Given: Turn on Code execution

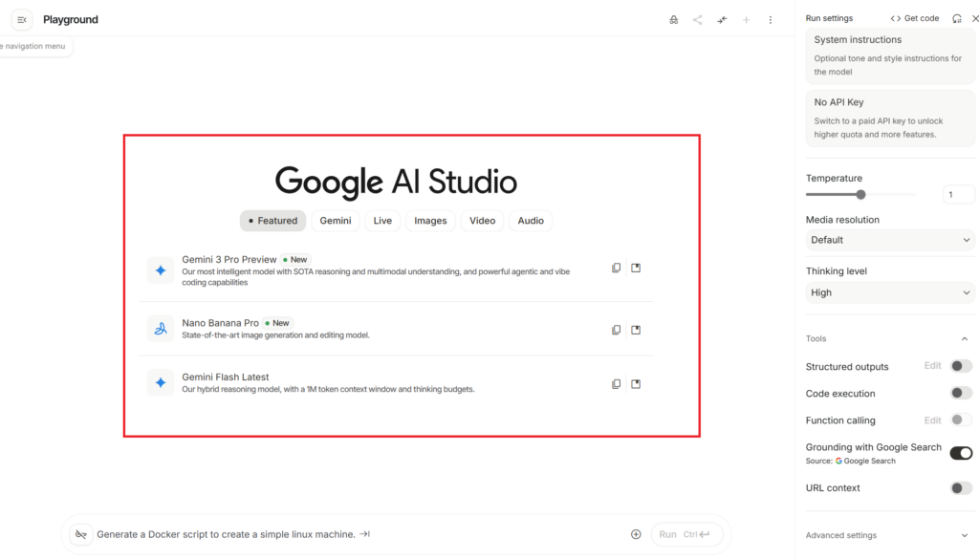Looking at the screenshot, I should [960, 393].
